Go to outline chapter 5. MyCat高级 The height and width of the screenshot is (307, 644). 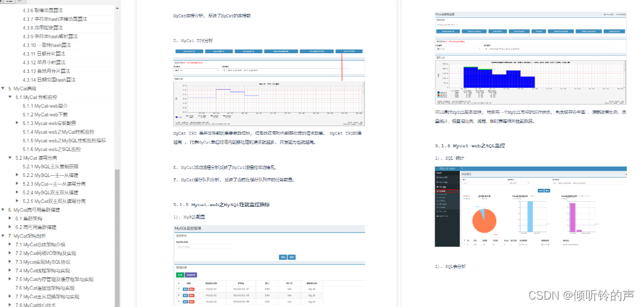tap(22, 89)
